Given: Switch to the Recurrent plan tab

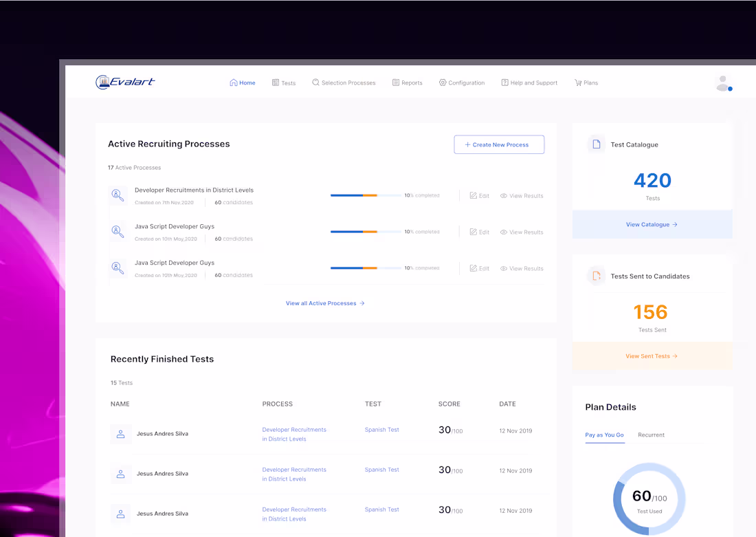Looking at the screenshot, I should click(x=651, y=435).
